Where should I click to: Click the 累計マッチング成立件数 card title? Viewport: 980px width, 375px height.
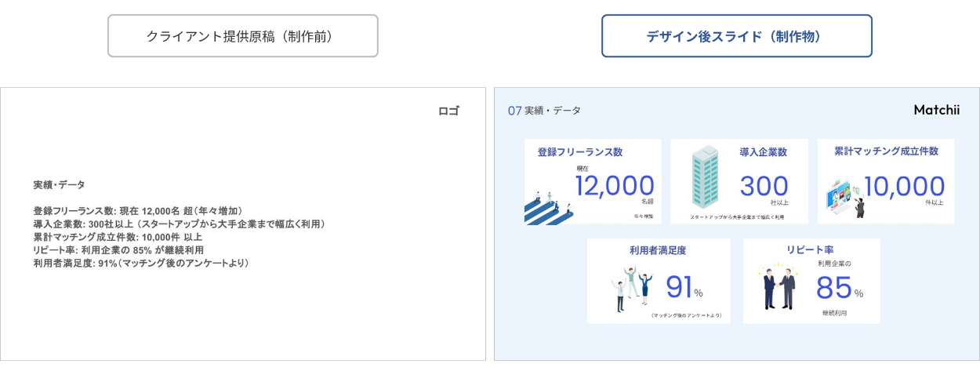886,151
